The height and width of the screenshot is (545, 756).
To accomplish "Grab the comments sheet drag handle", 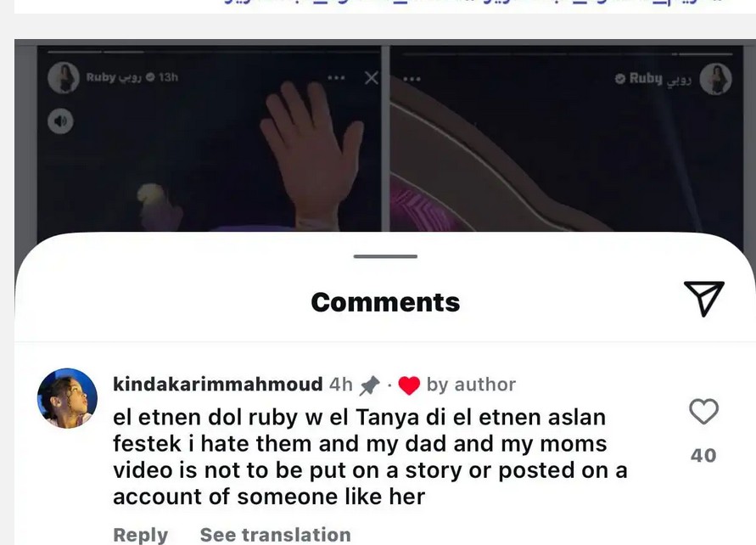I will point(385,256).
